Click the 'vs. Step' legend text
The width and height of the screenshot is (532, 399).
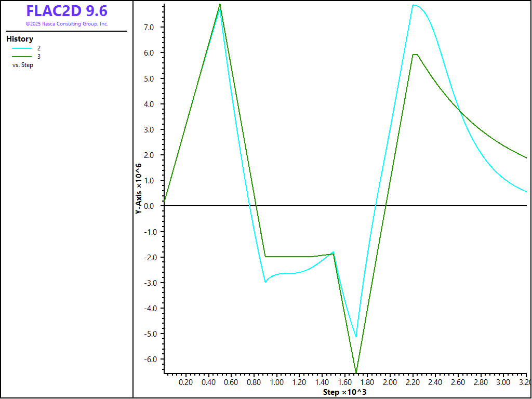[22, 65]
